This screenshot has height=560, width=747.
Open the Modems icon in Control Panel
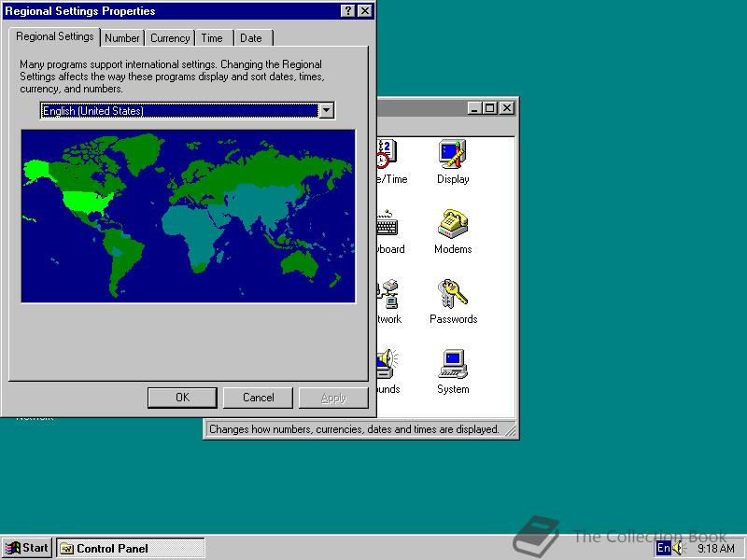pyautogui.click(x=453, y=231)
